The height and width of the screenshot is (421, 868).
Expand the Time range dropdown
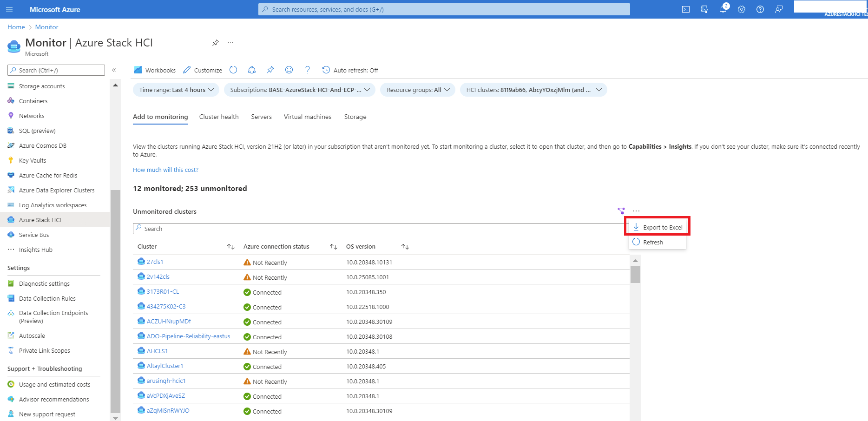coord(176,90)
